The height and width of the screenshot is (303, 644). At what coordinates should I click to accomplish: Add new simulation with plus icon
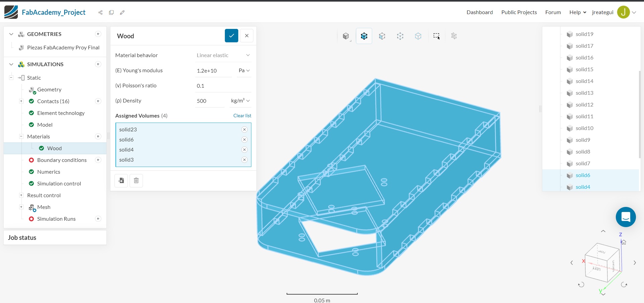[x=98, y=64]
